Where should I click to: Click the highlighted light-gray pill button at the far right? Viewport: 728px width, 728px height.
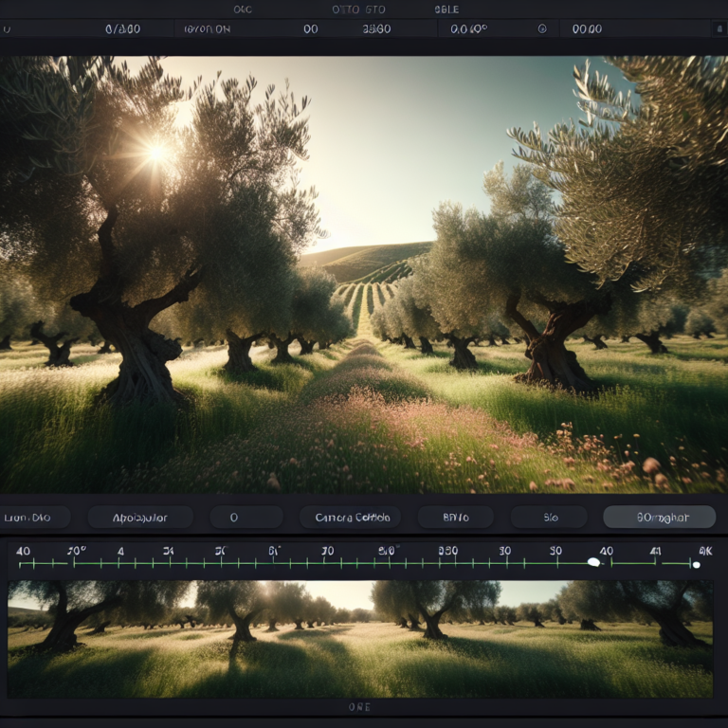tap(660, 518)
